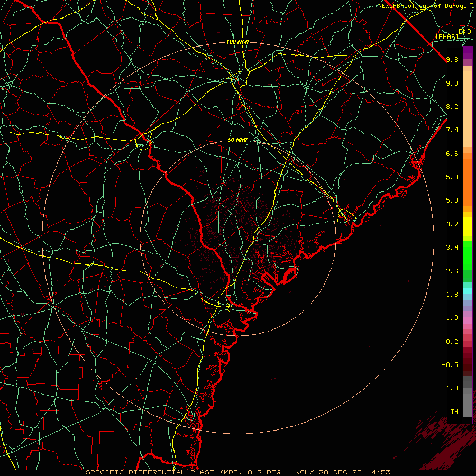Click the DKD label above color scale
The image size is (476, 476).
464,31
